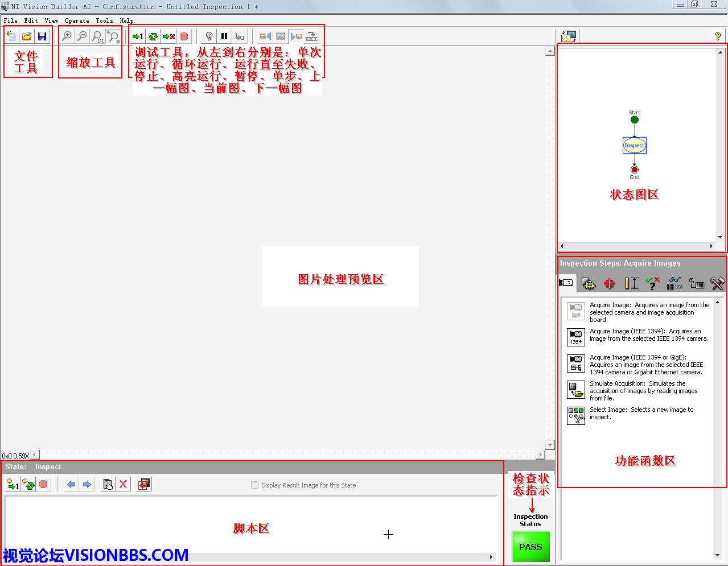Viewport: 728px width, 566px height.
Task: Switch to Use Additional Tools tab
Action: coord(717,283)
